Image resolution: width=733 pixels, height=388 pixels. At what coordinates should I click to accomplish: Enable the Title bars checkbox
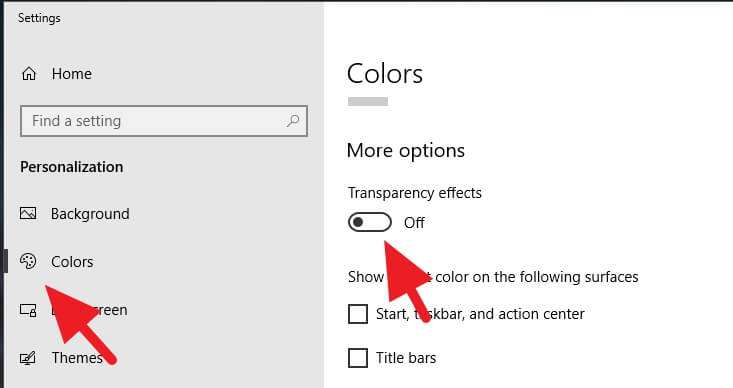[358, 358]
